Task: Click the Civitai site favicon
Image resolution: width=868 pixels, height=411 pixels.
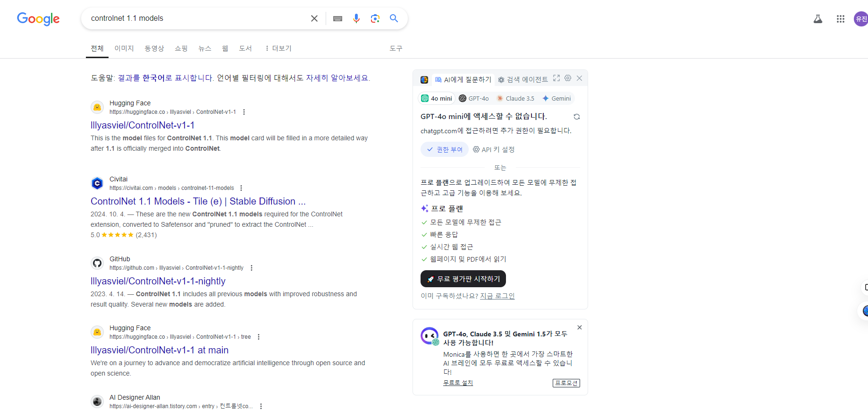Action: click(x=97, y=183)
